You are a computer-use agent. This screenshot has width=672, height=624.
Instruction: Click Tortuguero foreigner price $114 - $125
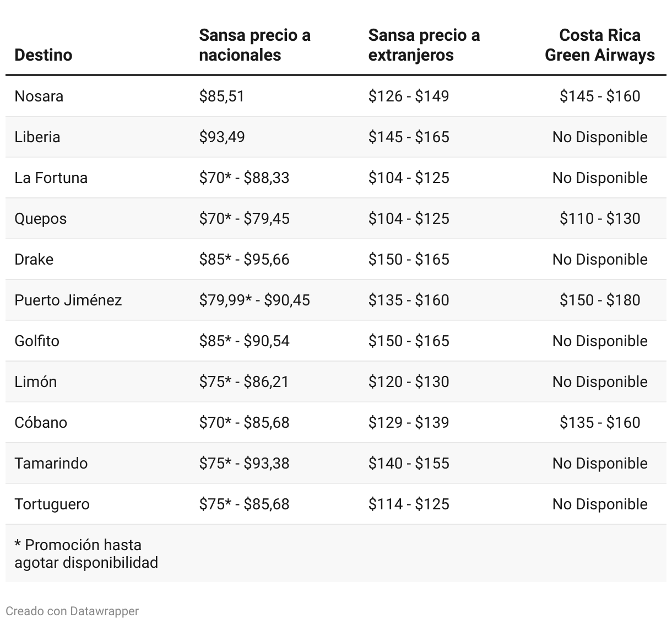408,504
